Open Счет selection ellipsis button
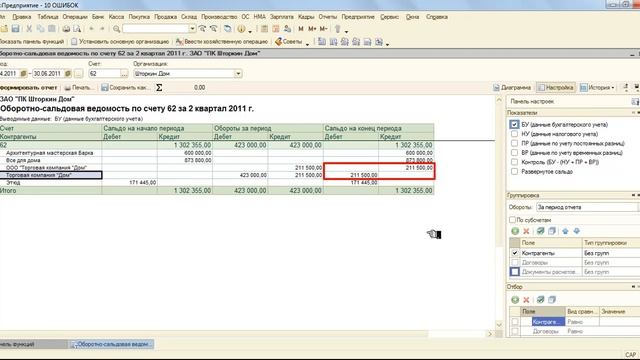Image resolution: width=640 pixels, height=360 pixels. 124,73
